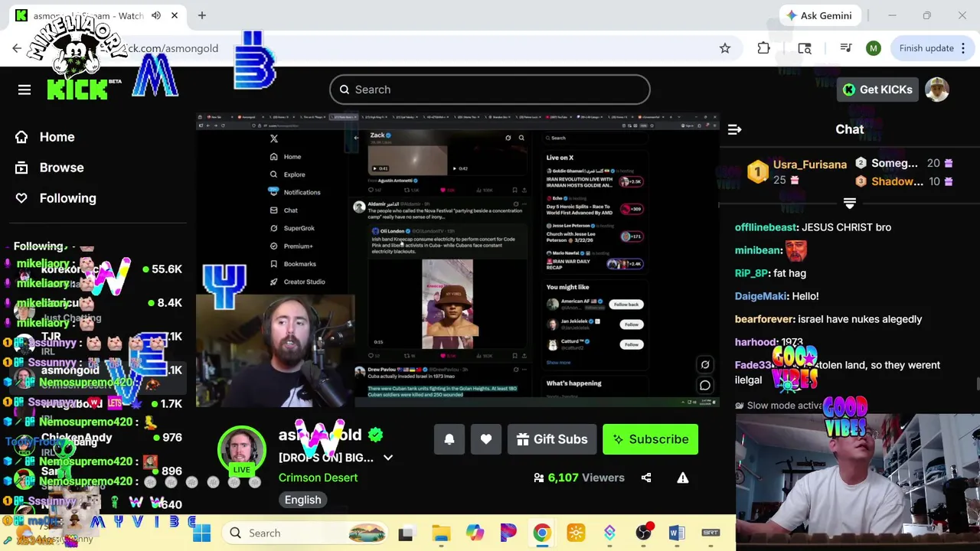This screenshot has height=551, width=980.
Task: Report stream with warning triangle icon
Action: pyautogui.click(x=683, y=478)
